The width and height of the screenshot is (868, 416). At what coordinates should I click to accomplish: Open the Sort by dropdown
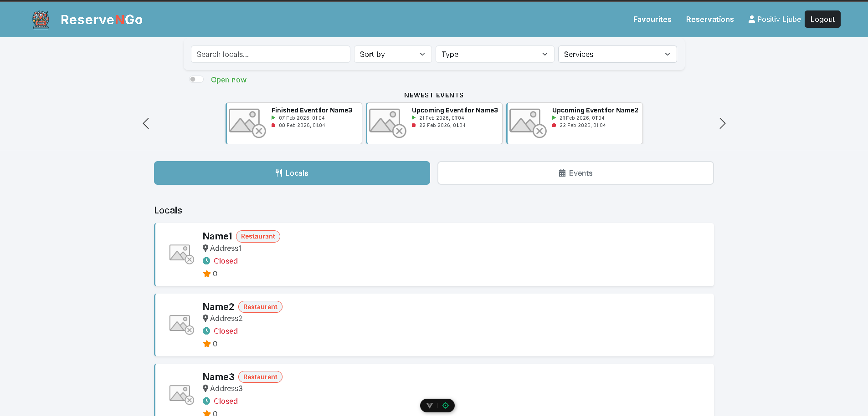[392, 54]
